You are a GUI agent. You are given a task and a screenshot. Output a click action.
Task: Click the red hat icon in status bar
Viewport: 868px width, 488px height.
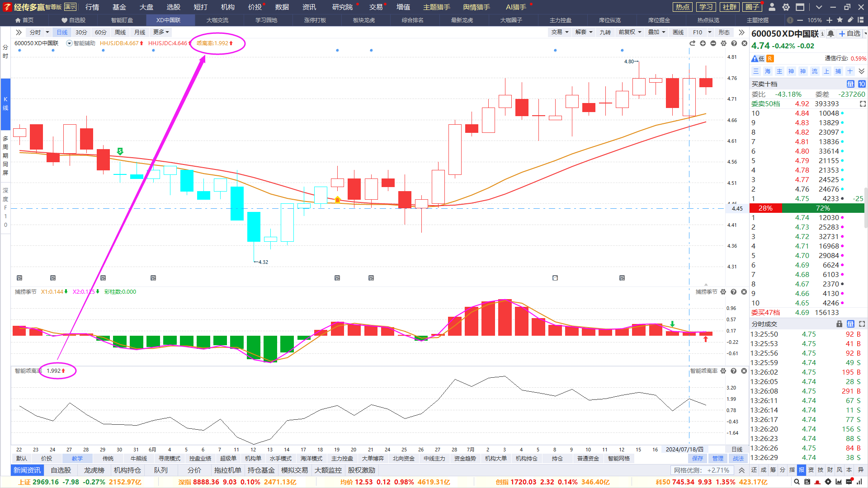[x=817, y=482]
